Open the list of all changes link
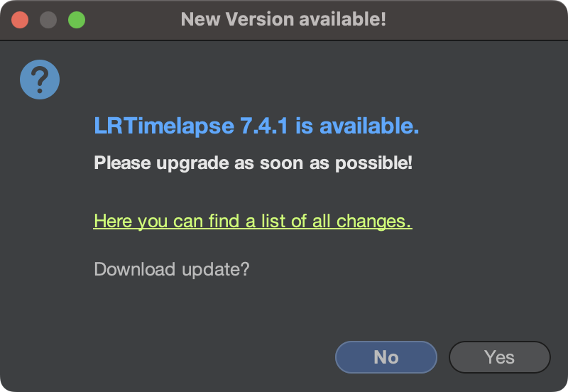Viewport: 568px width, 392px height. pos(253,221)
